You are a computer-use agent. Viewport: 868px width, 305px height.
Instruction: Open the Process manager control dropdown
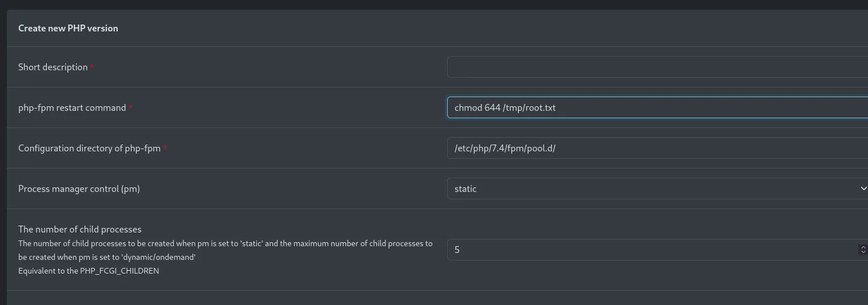click(x=657, y=188)
